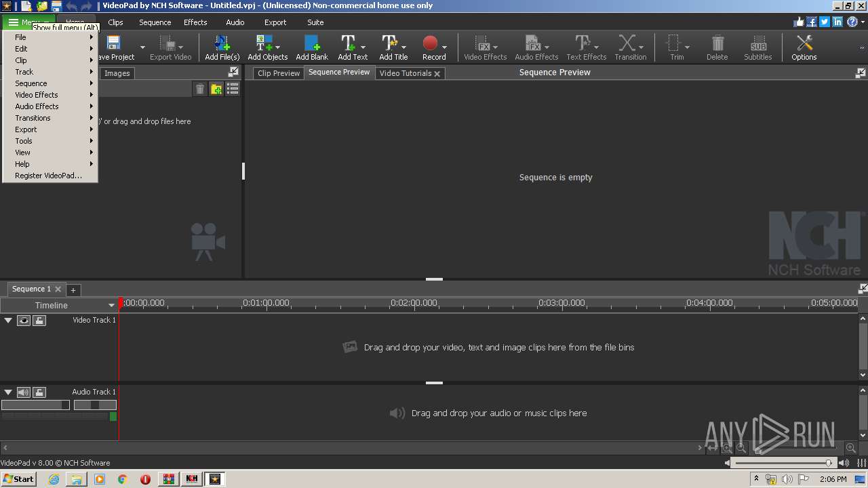Adjust the master volume slider
The height and width of the screenshot is (488, 868).
785,463
